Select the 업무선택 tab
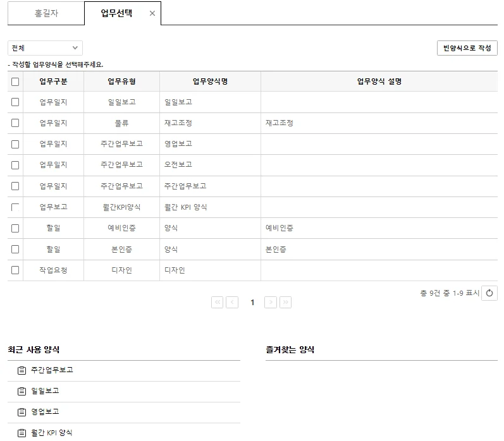The width and height of the screenshot is (504, 441). (x=116, y=13)
